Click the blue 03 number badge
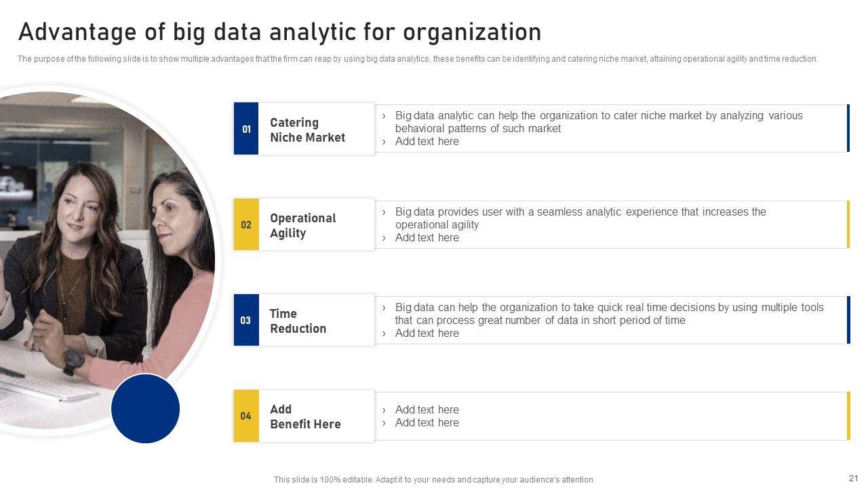 (x=246, y=320)
